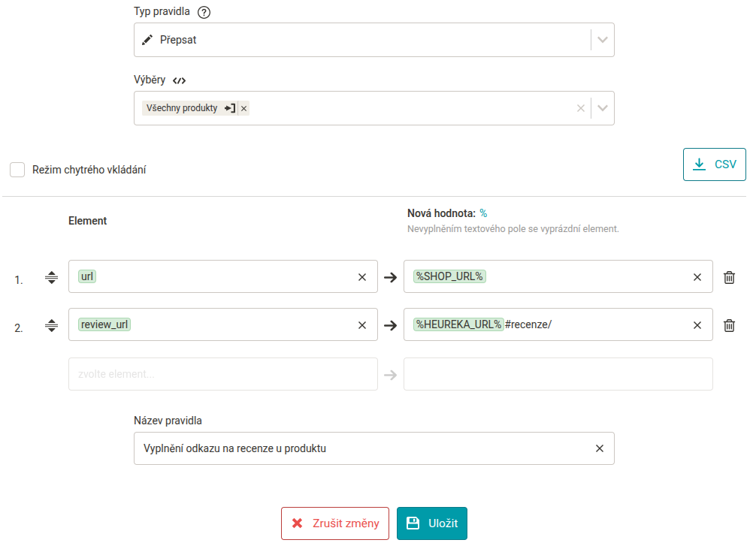This screenshot has width=756, height=546.
Task: Click the CSV download button
Action: [714, 164]
